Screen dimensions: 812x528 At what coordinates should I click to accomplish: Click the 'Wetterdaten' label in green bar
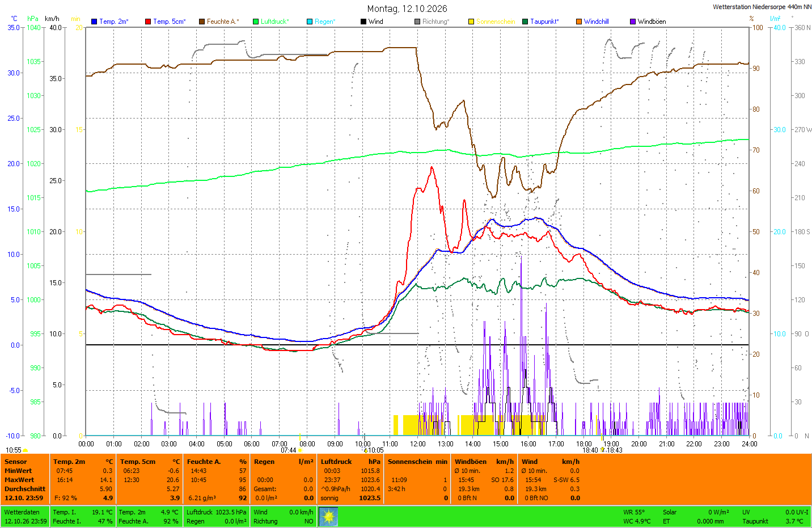pyautogui.click(x=22, y=512)
